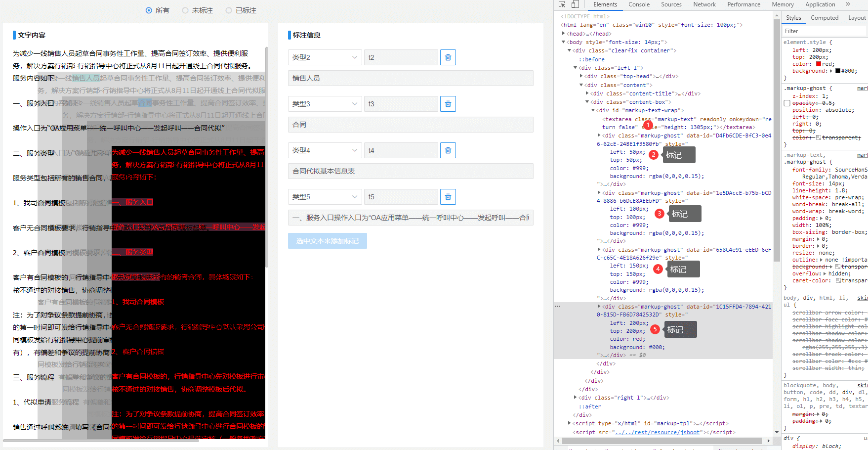This screenshot has height=450, width=868.
Task: Collapse the div class content-box node
Action: tap(587, 102)
